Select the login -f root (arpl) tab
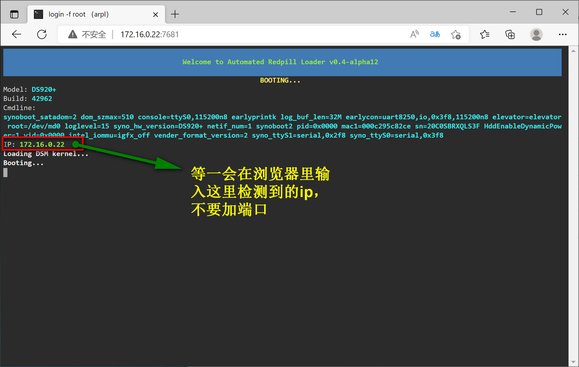Screen dimensions: 579x367 pyautogui.click(x=96, y=14)
